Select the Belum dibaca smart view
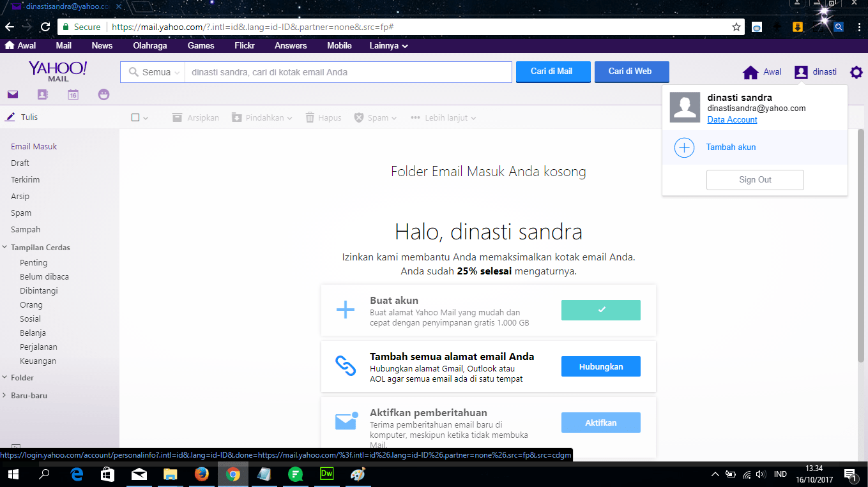This screenshot has width=868, height=487. coord(44,276)
